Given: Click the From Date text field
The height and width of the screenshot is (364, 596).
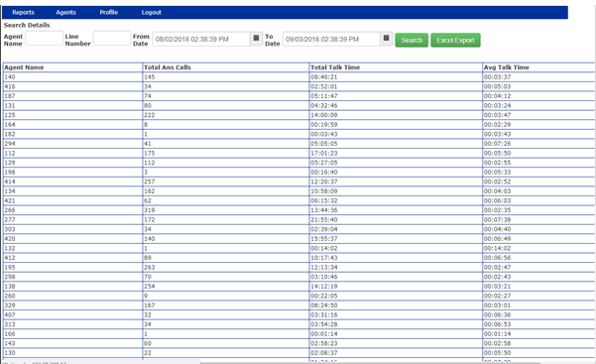Looking at the screenshot, I should coord(201,39).
